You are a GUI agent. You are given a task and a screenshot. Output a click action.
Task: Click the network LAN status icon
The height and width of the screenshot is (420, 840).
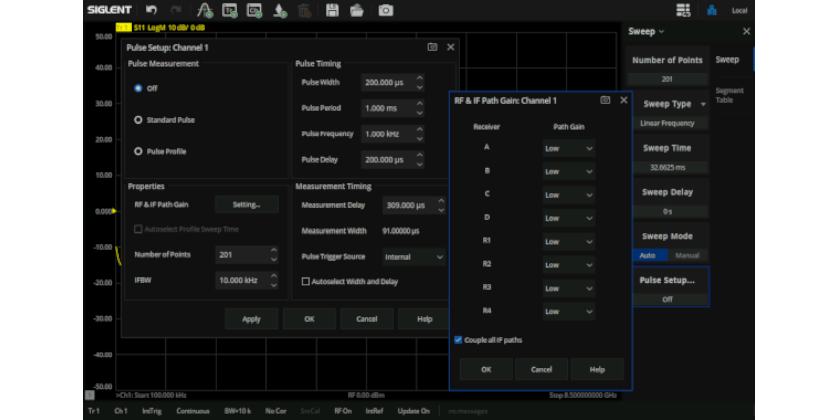[x=711, y=10]
